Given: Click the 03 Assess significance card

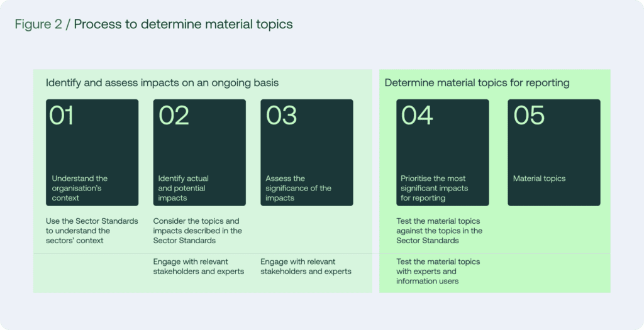Looking at the screenshot, I should click(x=307, y=152).
